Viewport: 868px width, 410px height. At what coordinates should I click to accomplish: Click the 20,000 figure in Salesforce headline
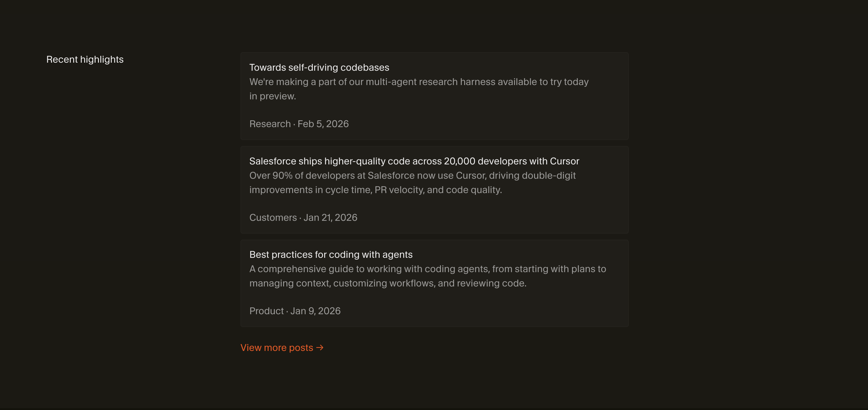(x=459, y=161)
